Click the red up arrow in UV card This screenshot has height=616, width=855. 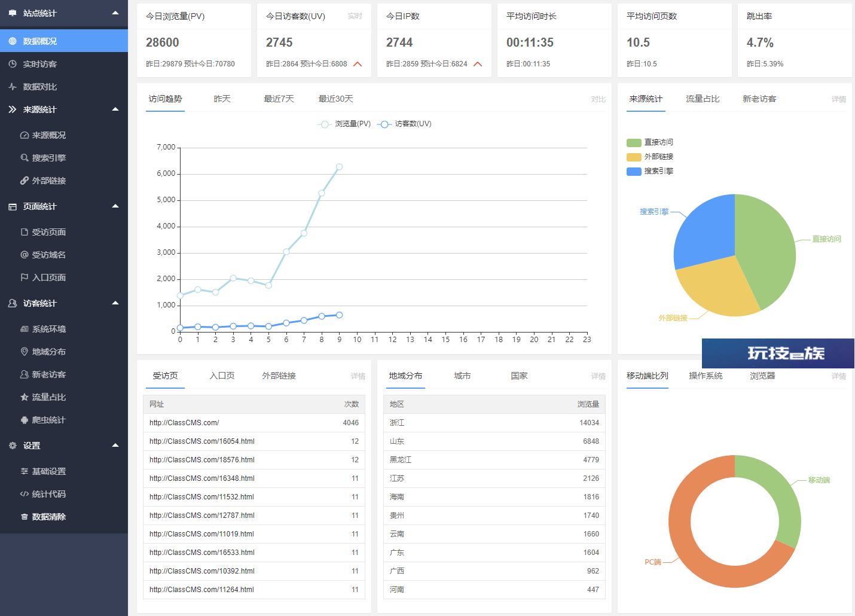(358, 64)
